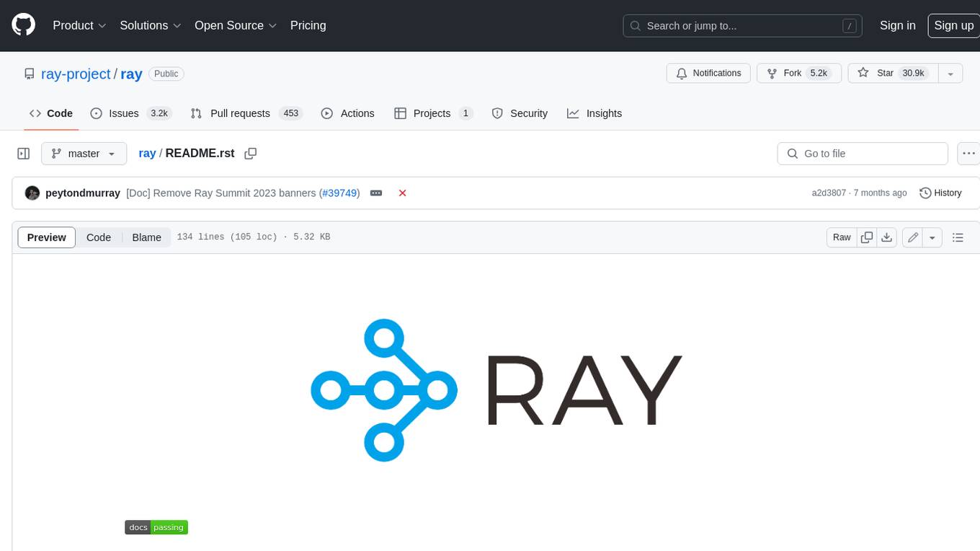The width and height of the screenshot is (980, 551).
Task: Click the Sign up button
Action: (953, 25)
